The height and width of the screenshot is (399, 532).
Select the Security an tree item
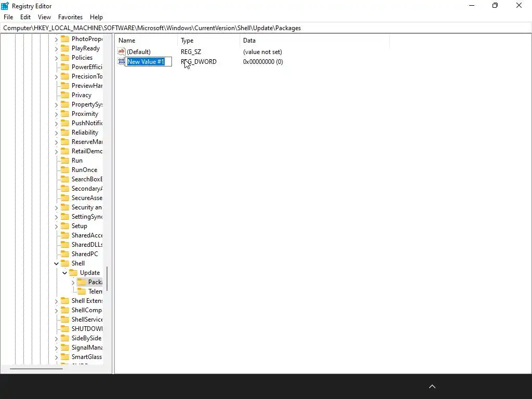tap(87, 207)
